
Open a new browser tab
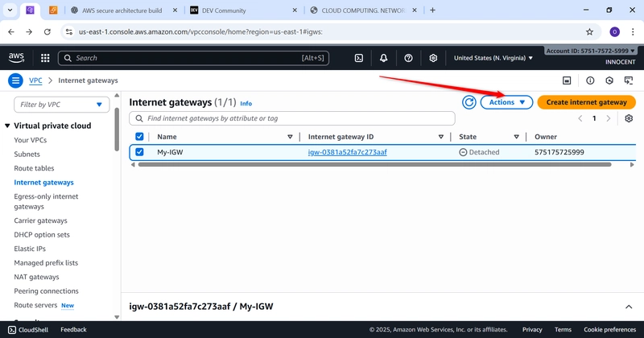click(432, 10)
